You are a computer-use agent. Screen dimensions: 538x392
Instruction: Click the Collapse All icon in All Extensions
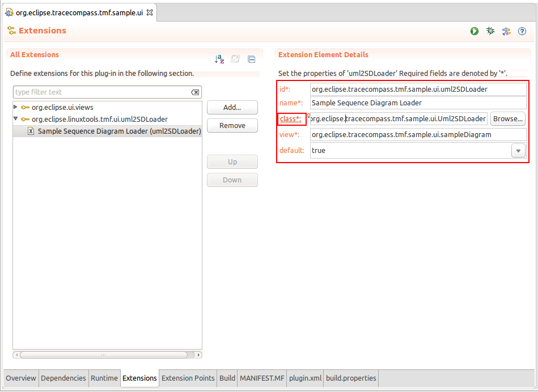click(x=251, y=59)
